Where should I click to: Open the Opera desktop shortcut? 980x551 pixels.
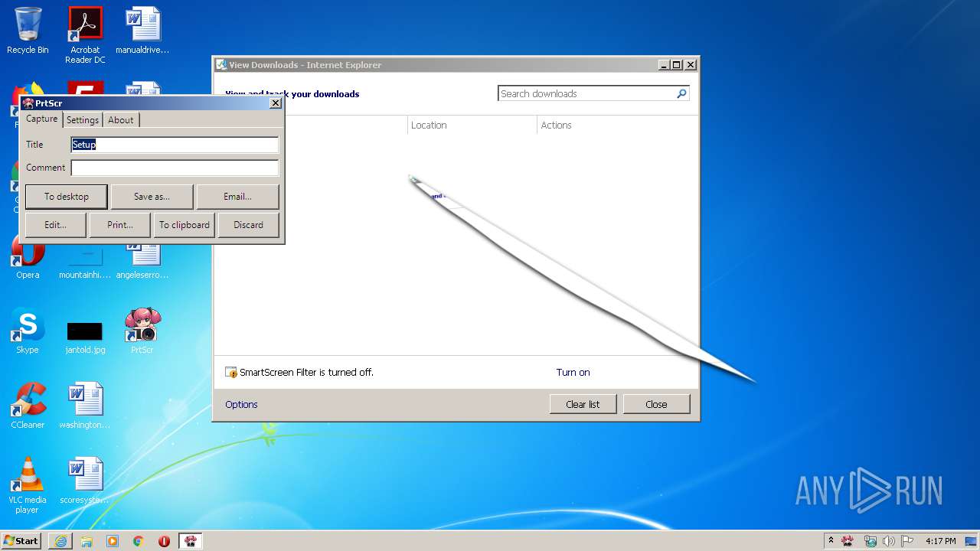[28, 256]
